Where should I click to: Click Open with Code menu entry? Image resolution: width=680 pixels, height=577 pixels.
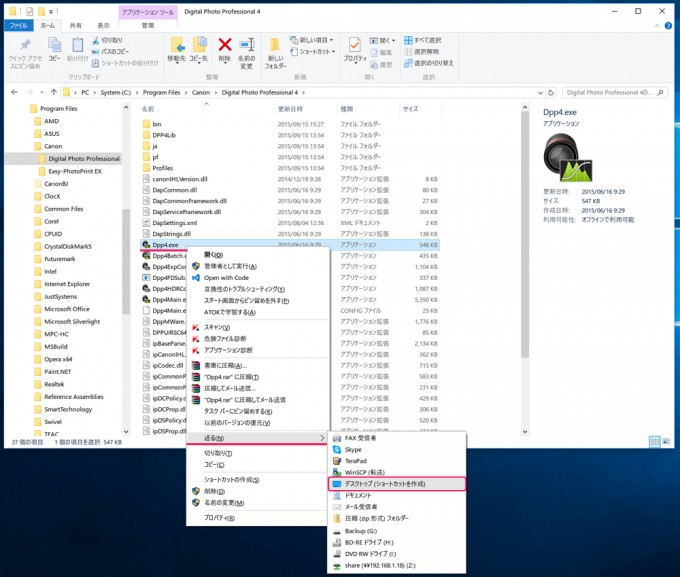tap(226, 278)
